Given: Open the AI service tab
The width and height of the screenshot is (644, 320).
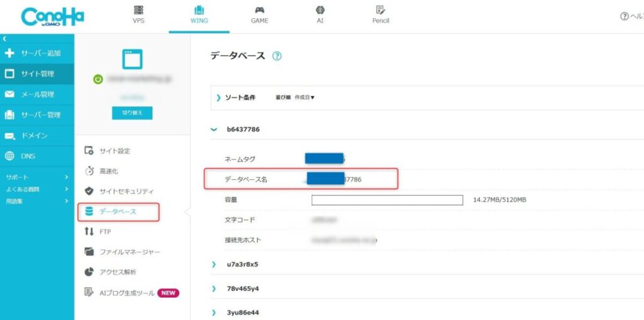Looking at the screenshot, I should point(319,14).
